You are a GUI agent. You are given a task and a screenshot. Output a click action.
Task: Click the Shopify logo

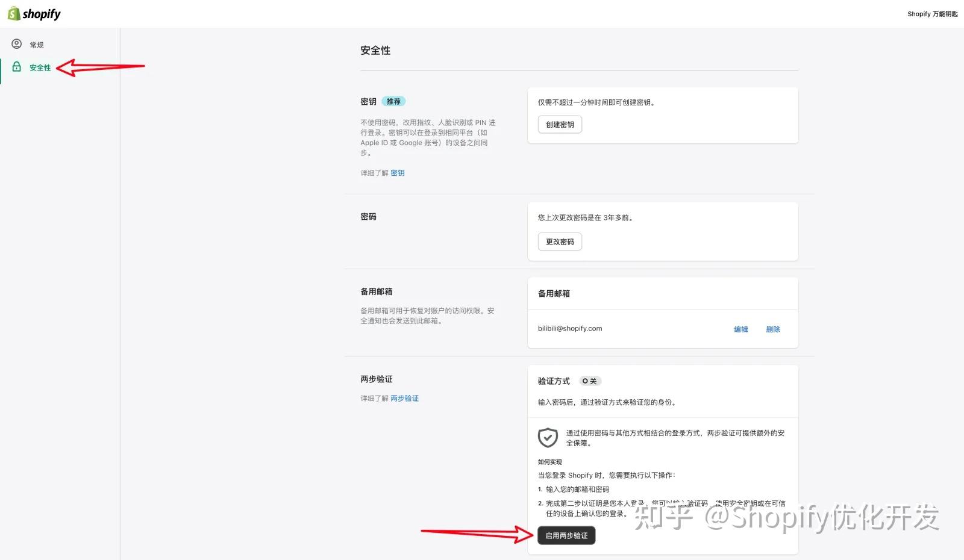34,13
